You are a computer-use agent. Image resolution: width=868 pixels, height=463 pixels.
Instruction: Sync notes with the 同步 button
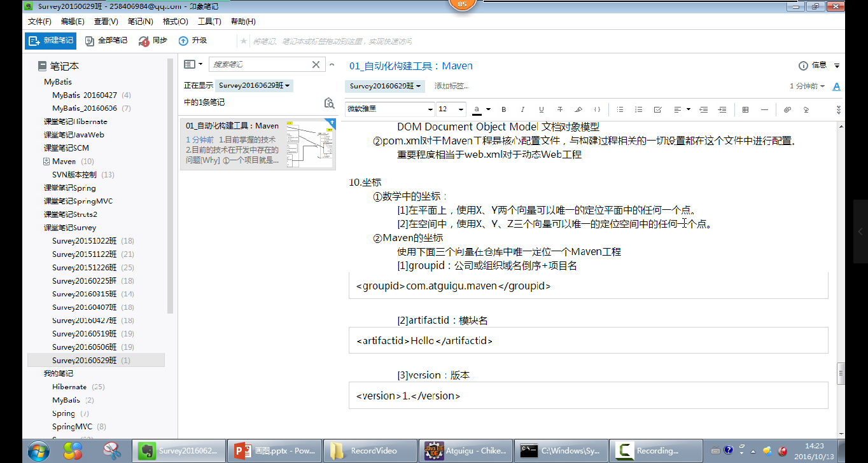(153, 41)
